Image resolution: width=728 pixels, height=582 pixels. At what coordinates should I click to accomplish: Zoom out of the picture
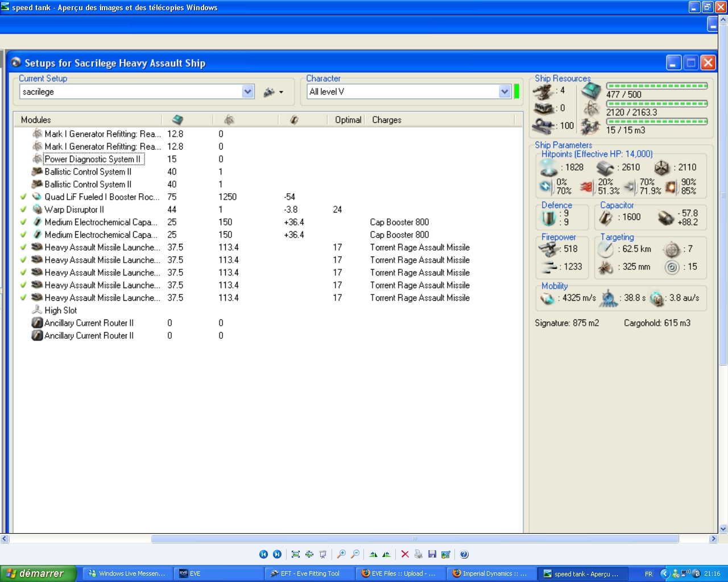[x=355, y=554]
